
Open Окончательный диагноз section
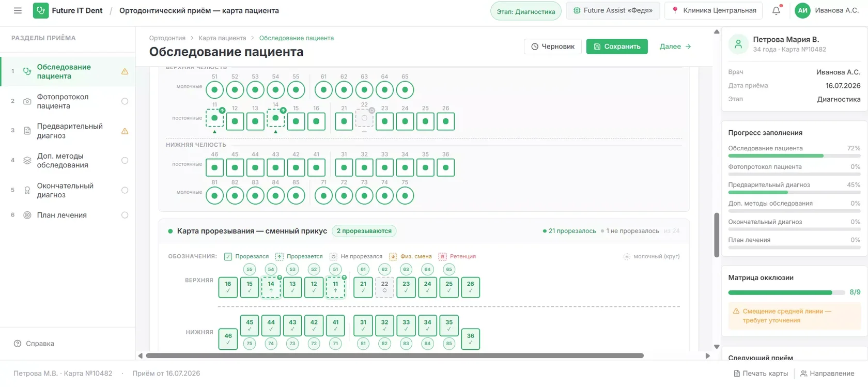68,190
